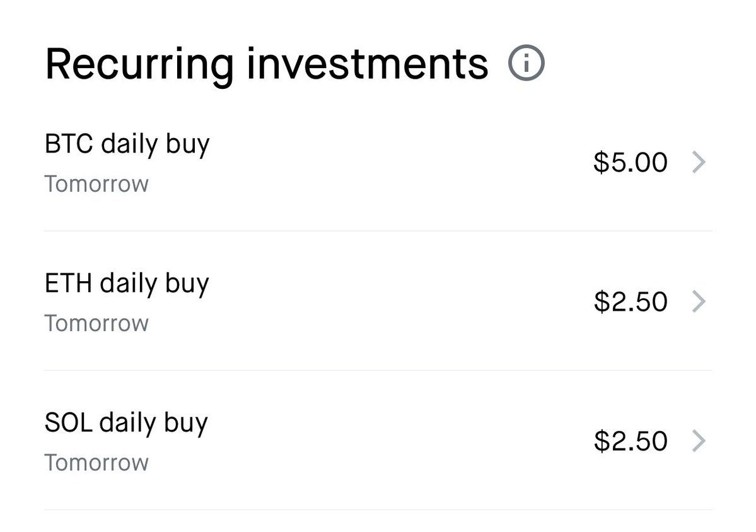
Task: Select the ETH daily buy label
Action: (x=127, y=284)
